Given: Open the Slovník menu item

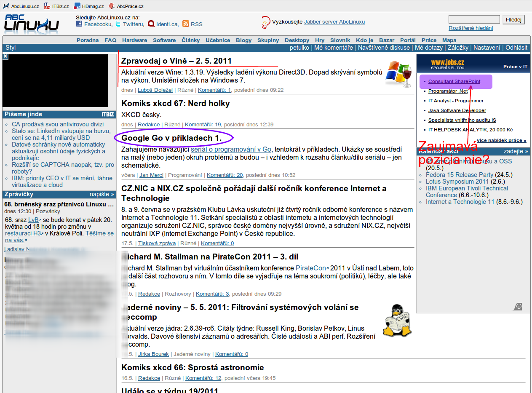Looking at the screenshot, I should coord(340,40).
